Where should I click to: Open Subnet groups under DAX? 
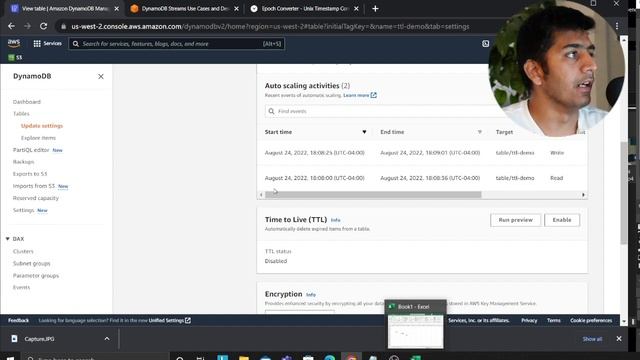pyautogui.click(x=31, y=263)
